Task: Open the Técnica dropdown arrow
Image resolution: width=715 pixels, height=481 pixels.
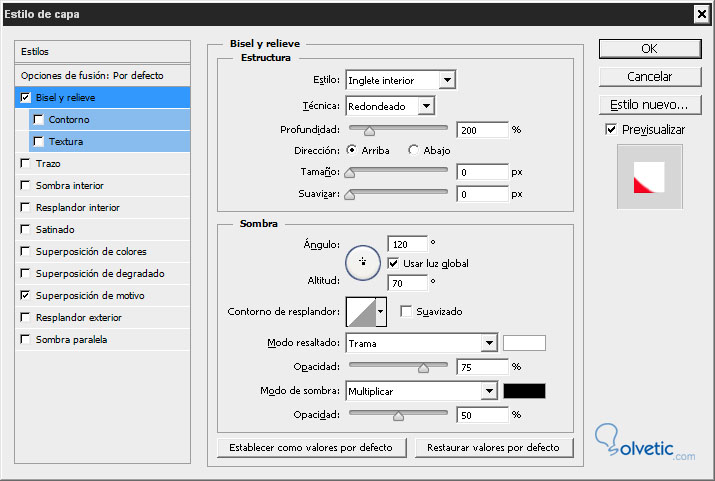Action: (x=426, y=106)
